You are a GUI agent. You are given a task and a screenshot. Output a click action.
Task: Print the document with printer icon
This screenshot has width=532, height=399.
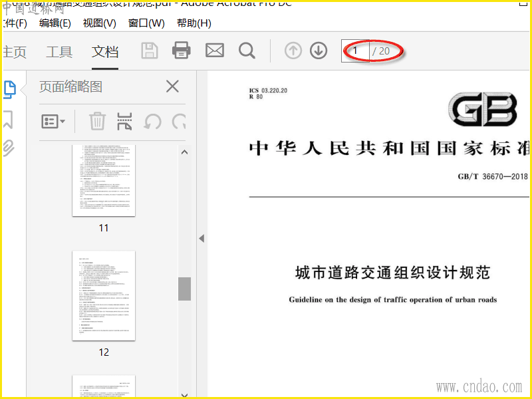pos(182,51)
